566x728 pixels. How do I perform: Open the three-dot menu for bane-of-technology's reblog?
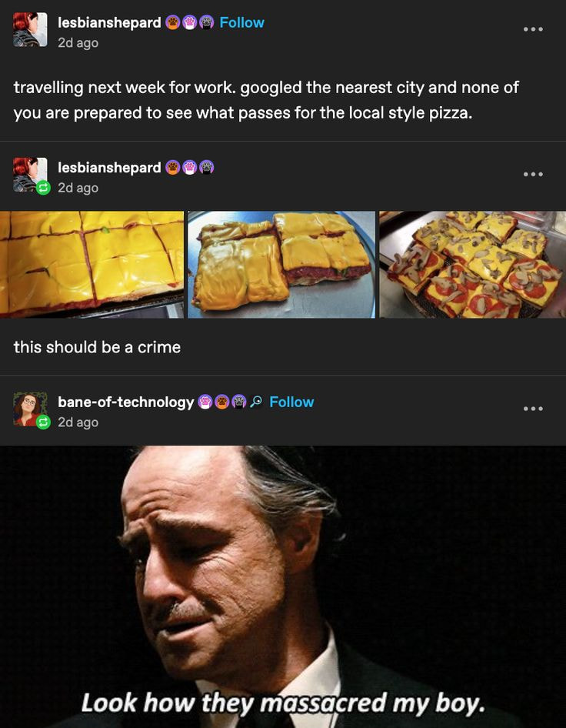[533, 409]
